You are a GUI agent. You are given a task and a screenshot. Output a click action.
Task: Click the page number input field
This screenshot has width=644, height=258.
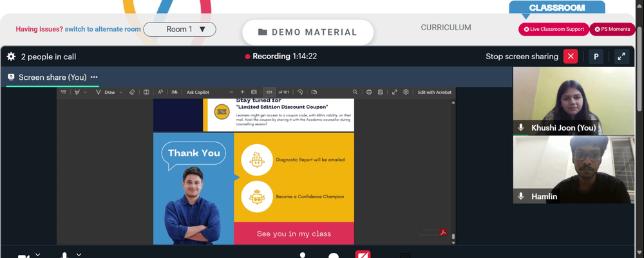269,92
